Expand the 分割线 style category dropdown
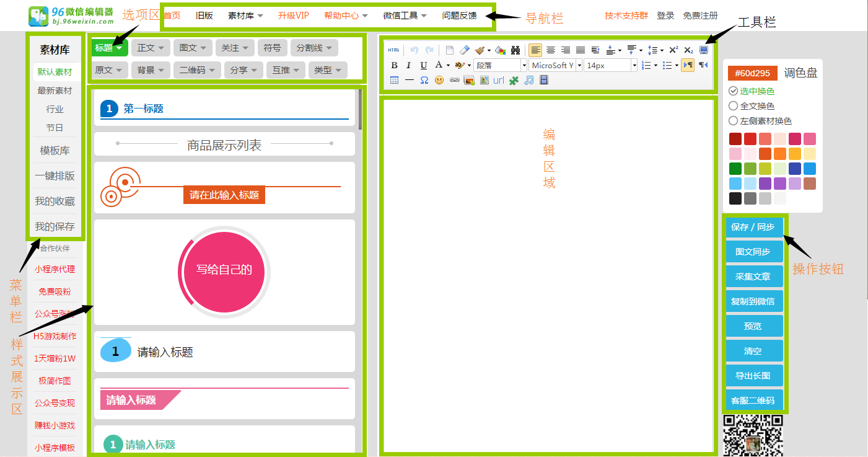Viewport: 868px width, 457px height. coord(314,48)
